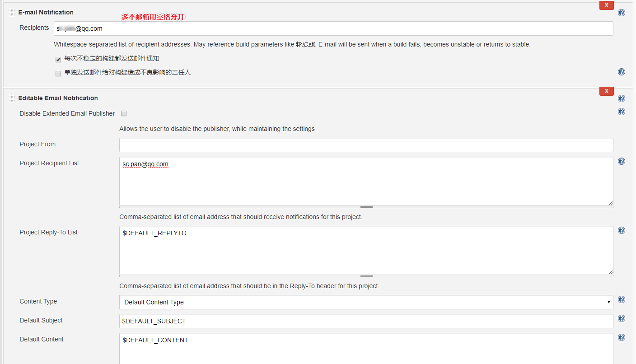Screen dimensions: 636x364
Task: Grab drag handle of E-mail Notification section
Action: [12, 13]
